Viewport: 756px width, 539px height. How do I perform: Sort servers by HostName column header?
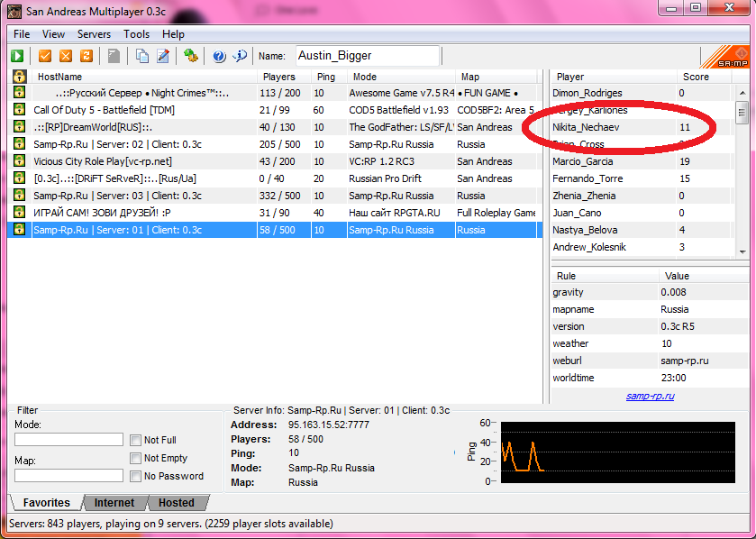(x=144, y=77)
